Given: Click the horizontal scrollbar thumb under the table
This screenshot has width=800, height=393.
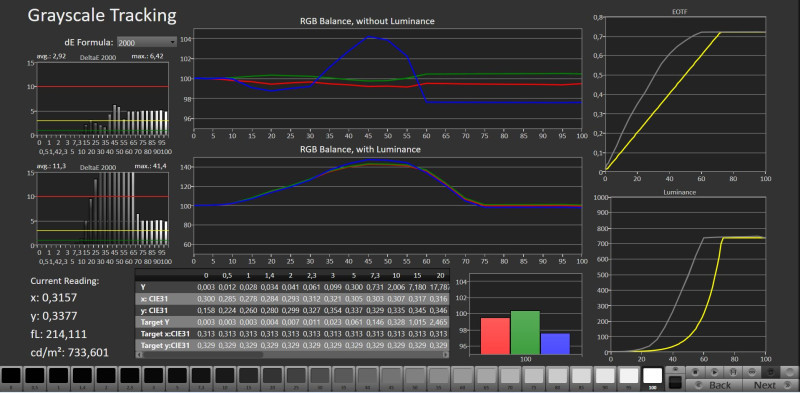Looking at the screenshot, I should click(203, 354).
